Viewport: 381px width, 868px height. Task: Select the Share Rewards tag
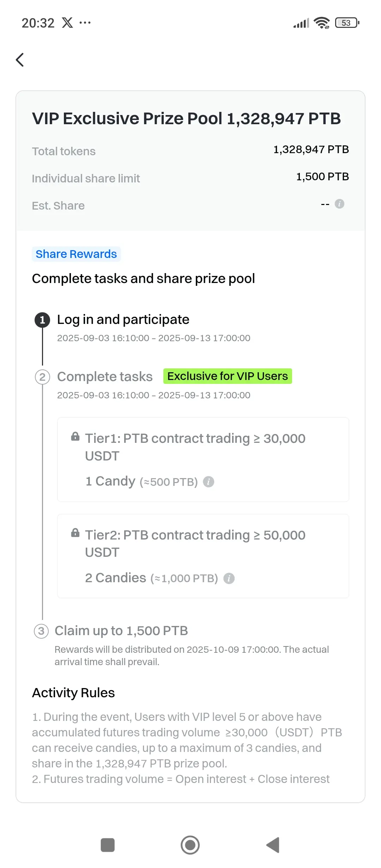click(x=76, y=254)
